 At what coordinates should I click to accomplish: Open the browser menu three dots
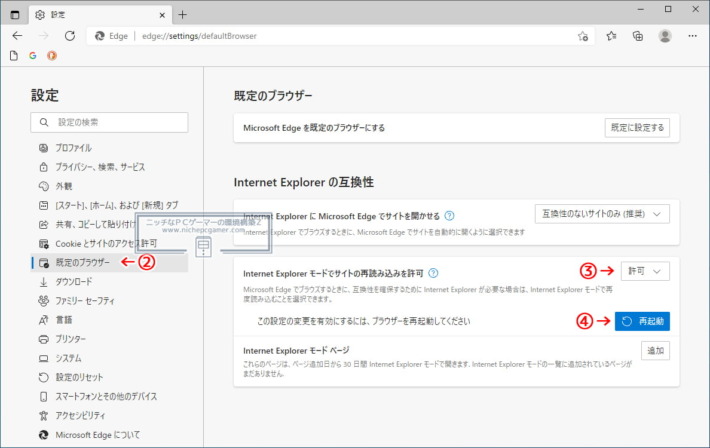point(692,35)
